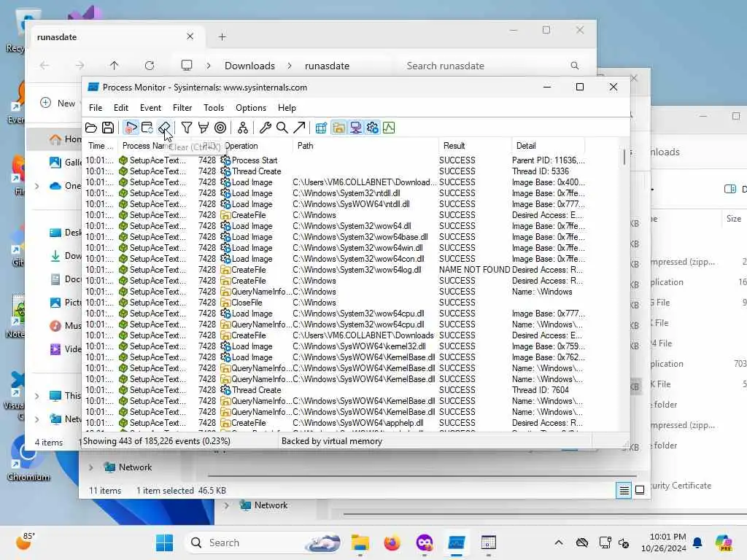Save the Process Monitor log

(108, 128)
